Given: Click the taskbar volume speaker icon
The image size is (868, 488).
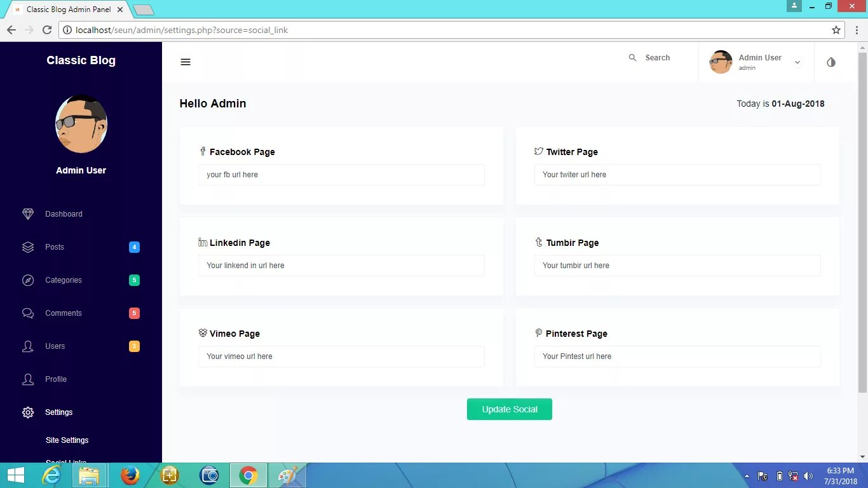Looking at the screenshot, I should [808, 476].
